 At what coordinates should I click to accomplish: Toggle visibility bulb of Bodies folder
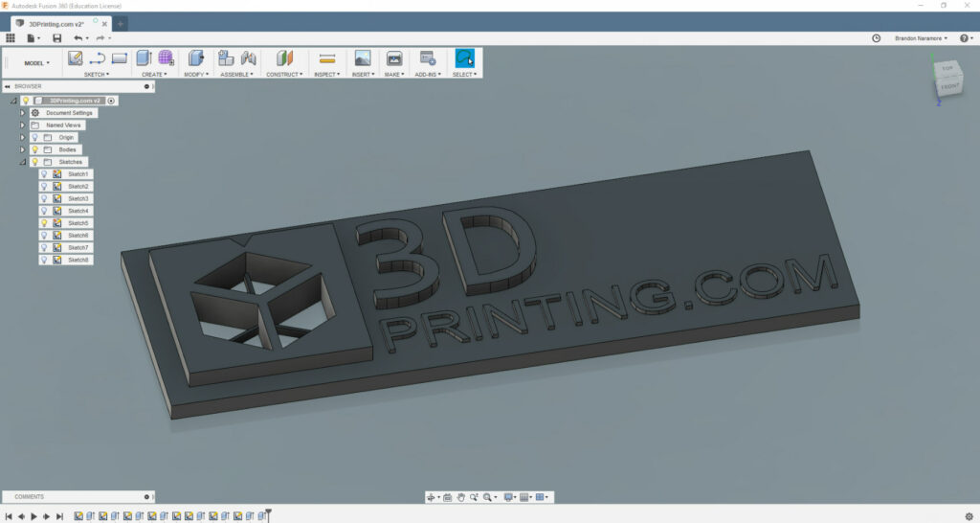coord(35,149)
